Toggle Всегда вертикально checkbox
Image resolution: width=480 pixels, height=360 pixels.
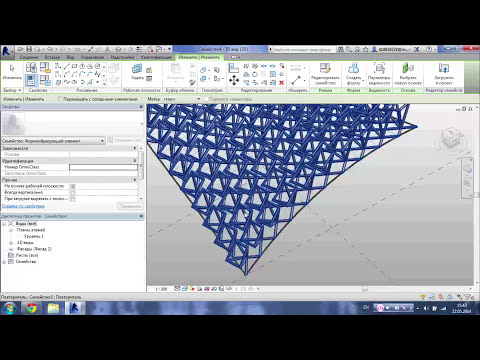[x=73, y=192]
